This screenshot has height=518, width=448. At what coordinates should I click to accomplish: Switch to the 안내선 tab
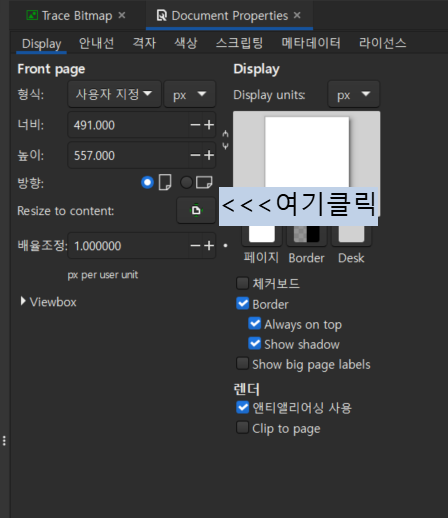tap(96, 43)
